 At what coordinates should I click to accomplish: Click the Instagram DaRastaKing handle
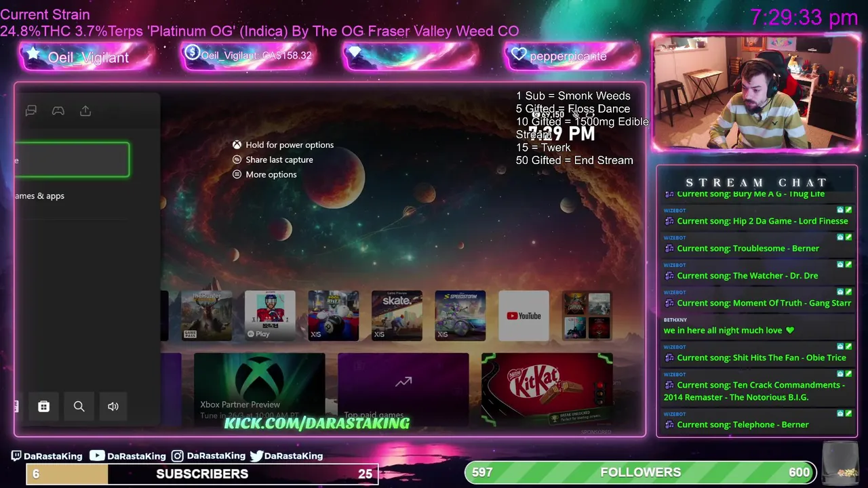coord(208,456)
